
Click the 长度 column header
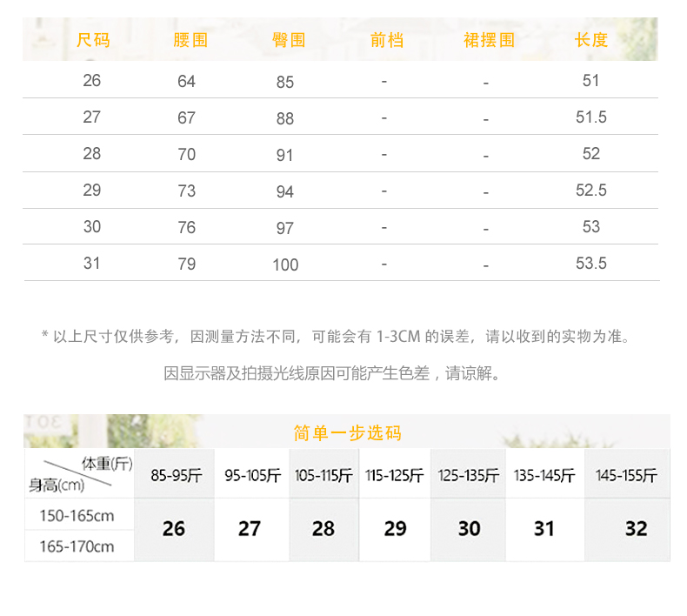[591, 40]
